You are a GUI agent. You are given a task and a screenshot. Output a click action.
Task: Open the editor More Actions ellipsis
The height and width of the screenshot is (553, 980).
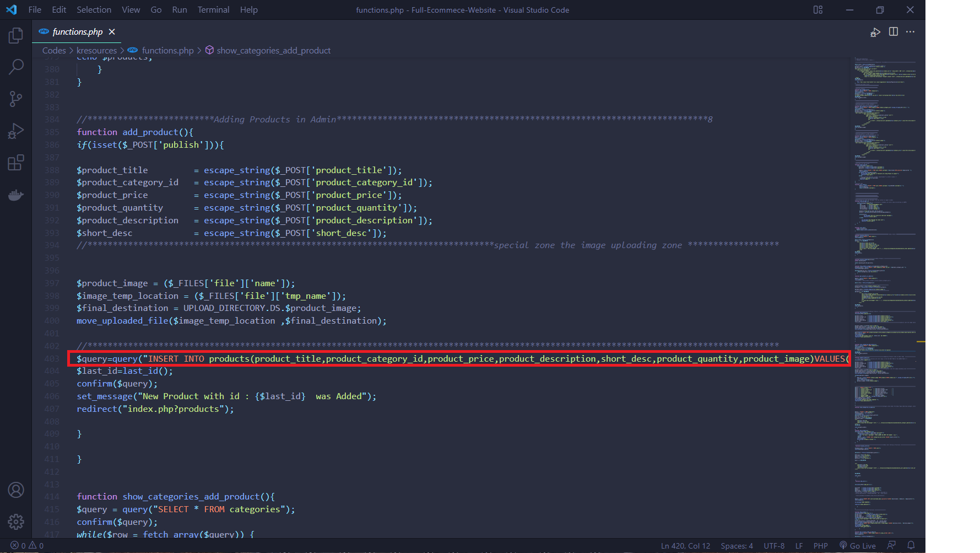[x=910, y=32]
